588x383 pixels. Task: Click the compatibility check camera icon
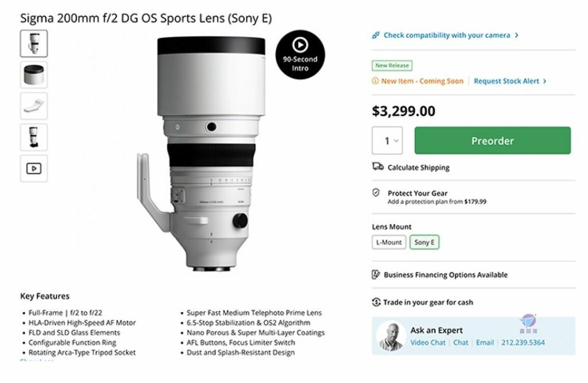click(x=376, y=35)
